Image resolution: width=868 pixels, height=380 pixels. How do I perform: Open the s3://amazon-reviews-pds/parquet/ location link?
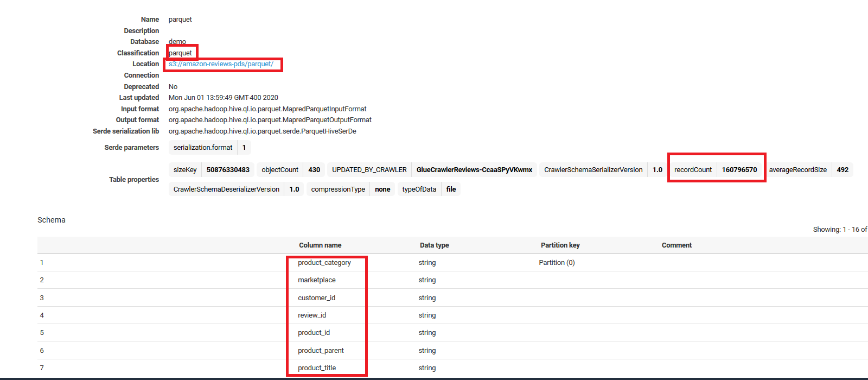click(221, 64)
